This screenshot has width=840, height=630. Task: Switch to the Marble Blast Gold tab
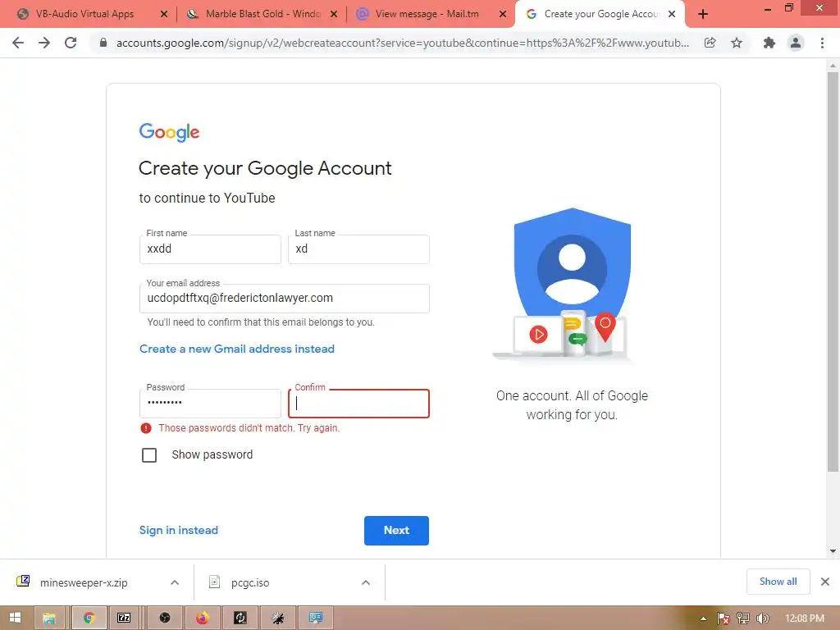pyautogui.click(x=262, y=14)
